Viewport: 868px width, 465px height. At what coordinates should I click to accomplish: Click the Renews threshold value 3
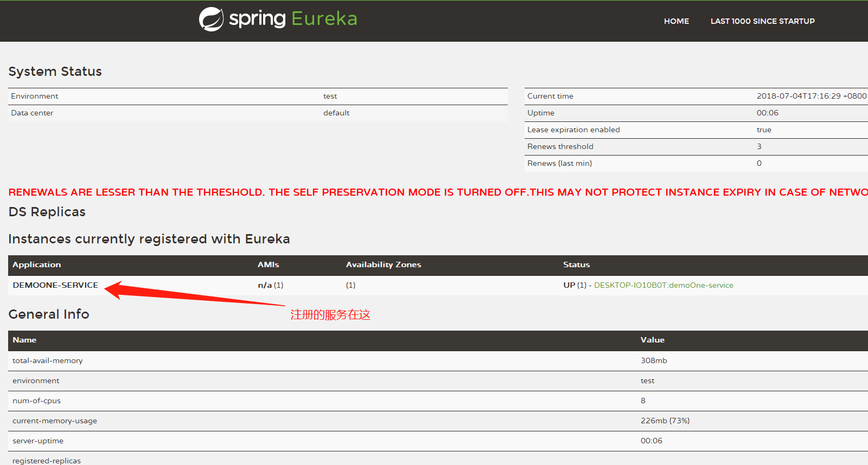point(759,146)
